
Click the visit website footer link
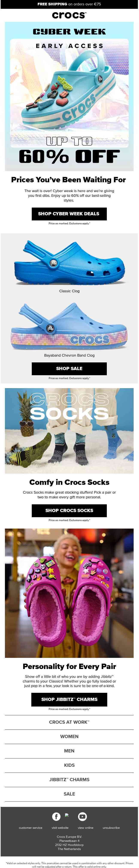pos(60,827)
